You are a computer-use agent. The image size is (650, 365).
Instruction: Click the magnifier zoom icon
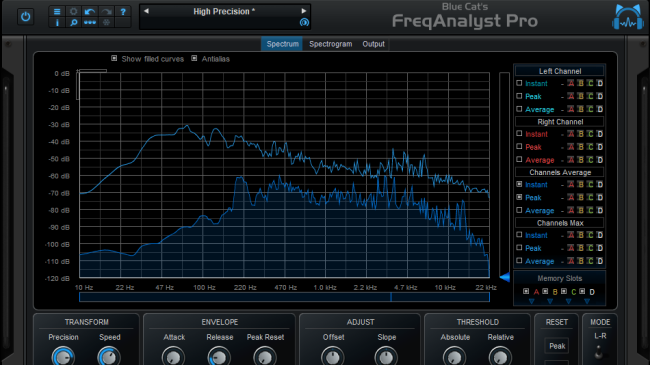(73, 22)
